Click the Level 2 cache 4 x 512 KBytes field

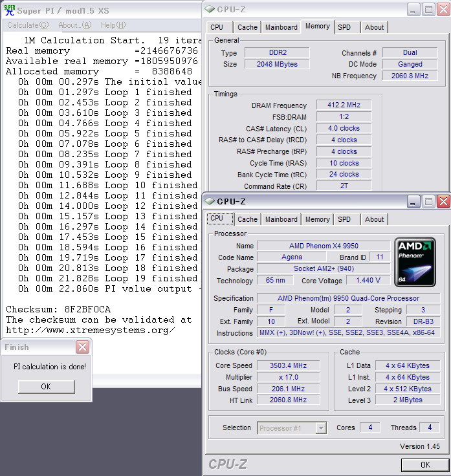(408, 389)
